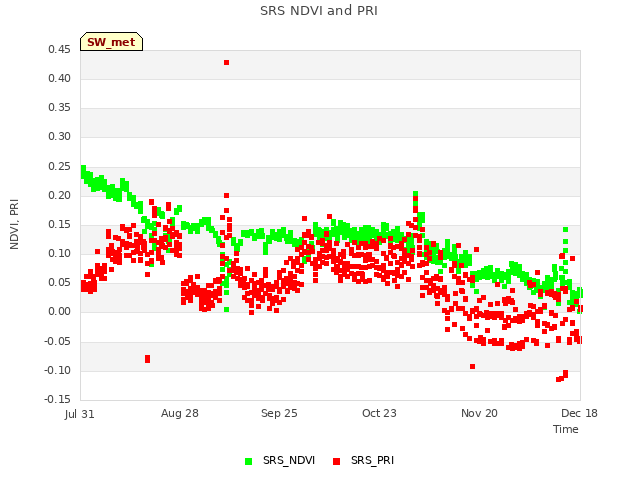This screenshot has height=480, width=640.
Task: Click the Dec 18 axis tick label
Action: coord(579,413)
